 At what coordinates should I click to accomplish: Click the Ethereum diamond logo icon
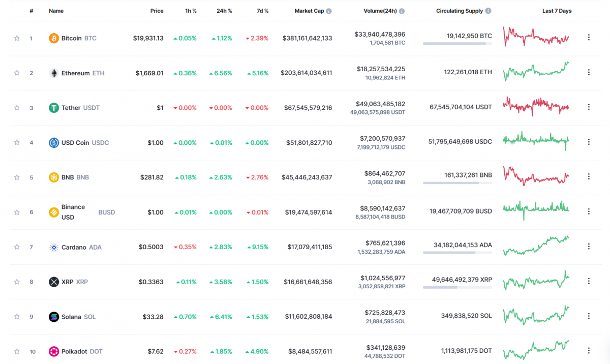53,73
